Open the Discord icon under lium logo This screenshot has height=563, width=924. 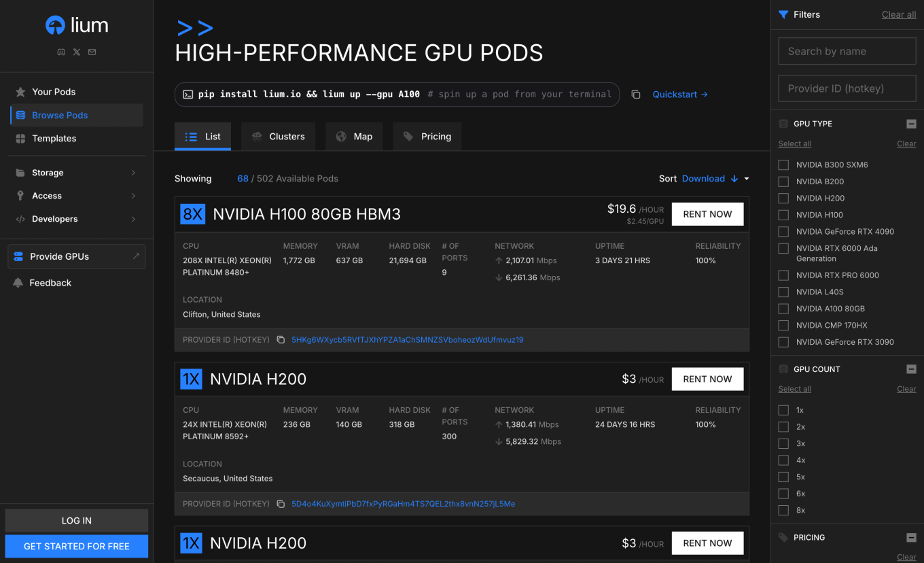pos(61,52)
